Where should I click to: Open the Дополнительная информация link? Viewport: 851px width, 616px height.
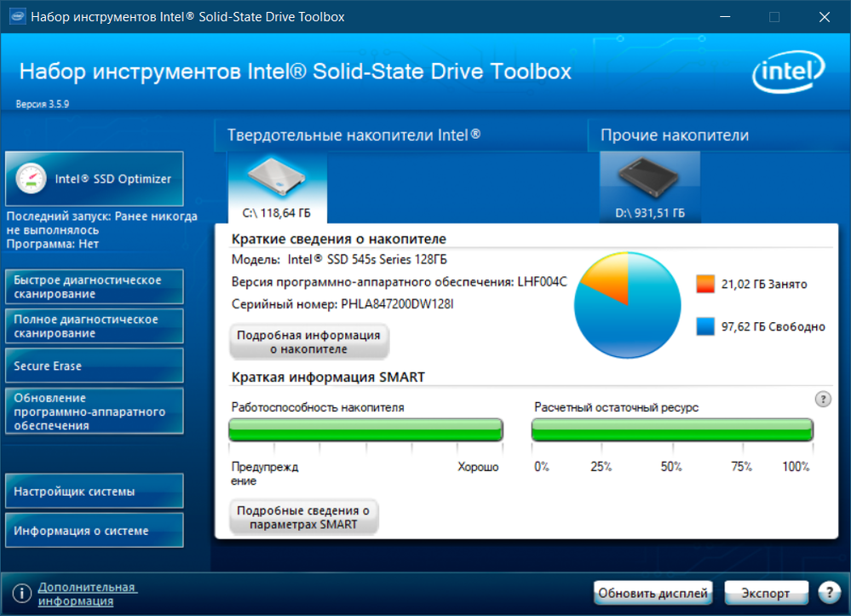point(87,594)
